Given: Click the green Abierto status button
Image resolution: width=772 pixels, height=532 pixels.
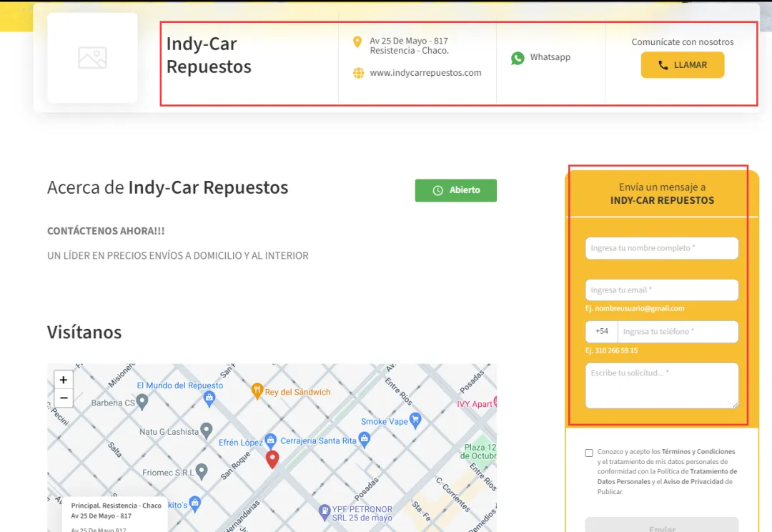Looking at the screenshot, I should (455, 190).
